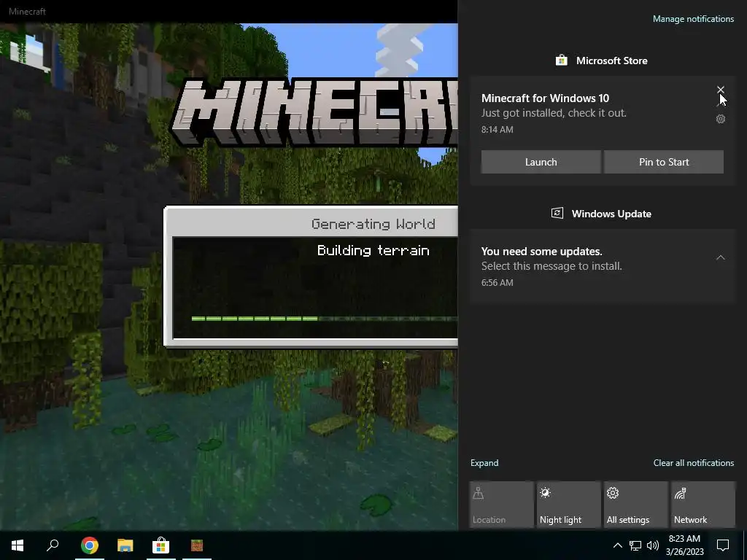The height and width of the screenshot is (560, 747).
Task: Open settings gear for Microsoft Store notification
Action: pyautogui.click(x=720, y=119)
